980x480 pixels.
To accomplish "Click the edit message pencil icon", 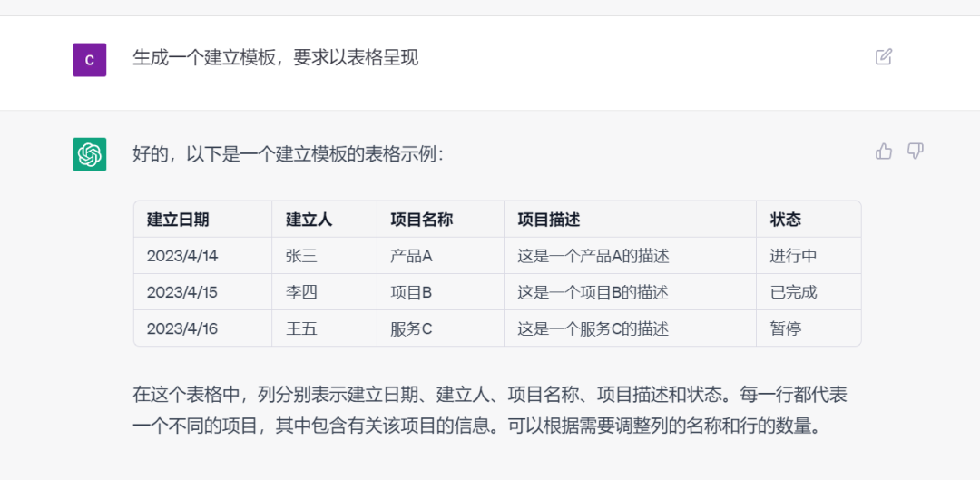I will coord(884,57).
